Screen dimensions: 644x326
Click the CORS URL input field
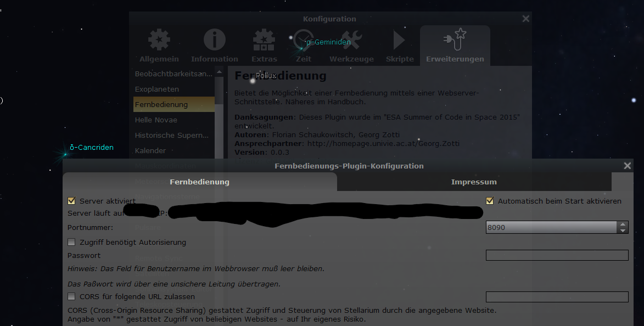point(557,296)
